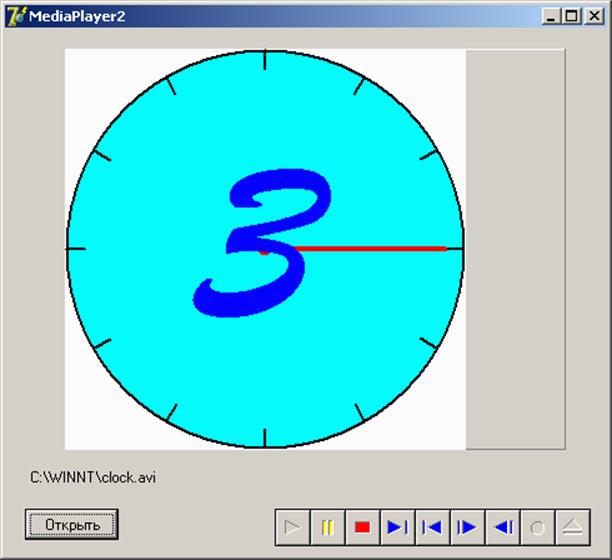Click the C:\WINNT\clock.avi file path label

pyautogui.click(x=93, y=477)
